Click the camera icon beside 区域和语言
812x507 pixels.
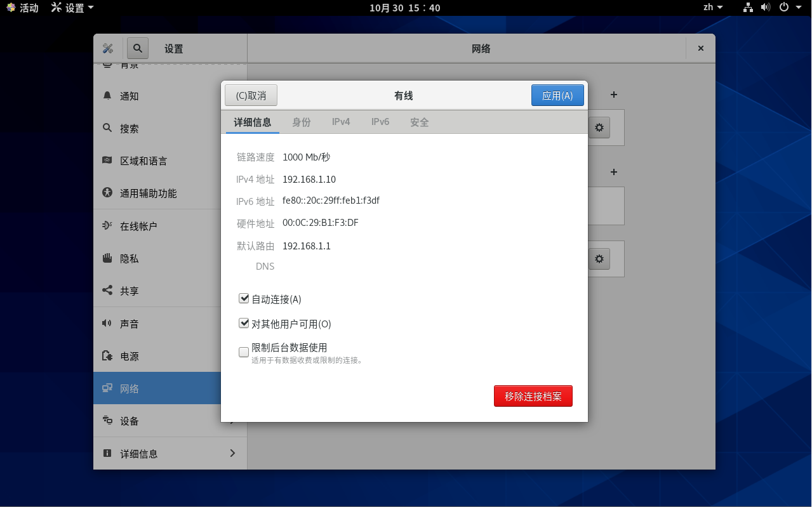(107, 161)
